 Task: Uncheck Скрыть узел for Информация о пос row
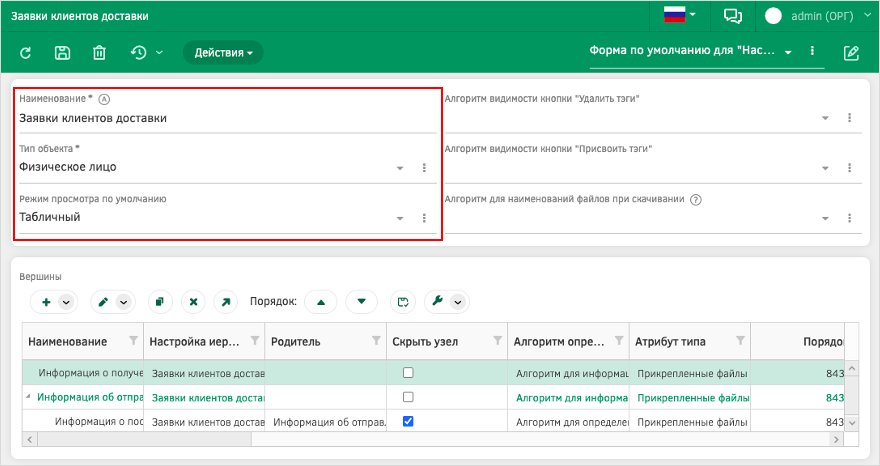click(x=408, y=421)
